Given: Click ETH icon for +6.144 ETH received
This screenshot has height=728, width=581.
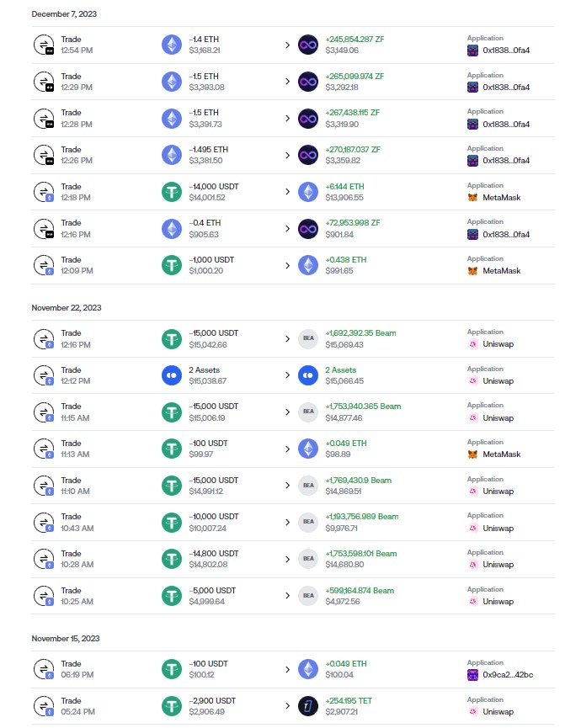Looking at the screenshot, I should 308,192.
